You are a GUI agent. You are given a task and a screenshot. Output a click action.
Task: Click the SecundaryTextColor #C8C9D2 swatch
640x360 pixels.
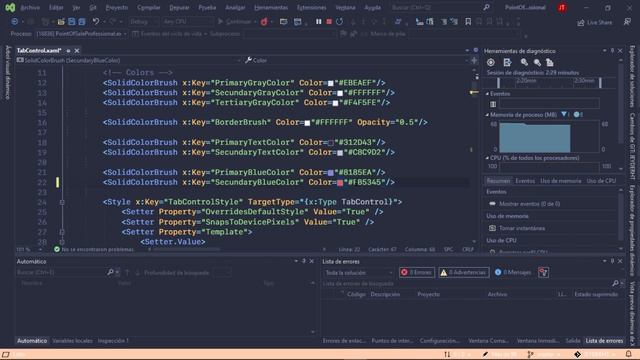pos(340,153)
